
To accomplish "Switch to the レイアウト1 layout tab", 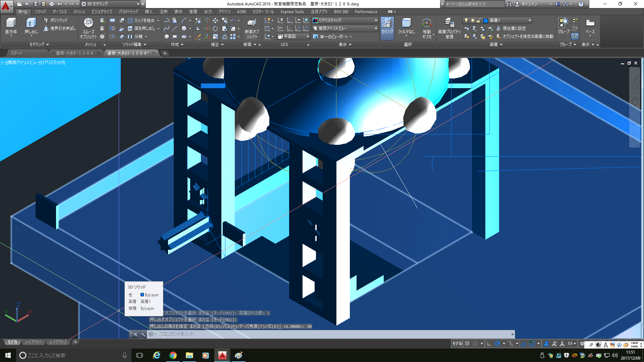I will pos(34,342).
